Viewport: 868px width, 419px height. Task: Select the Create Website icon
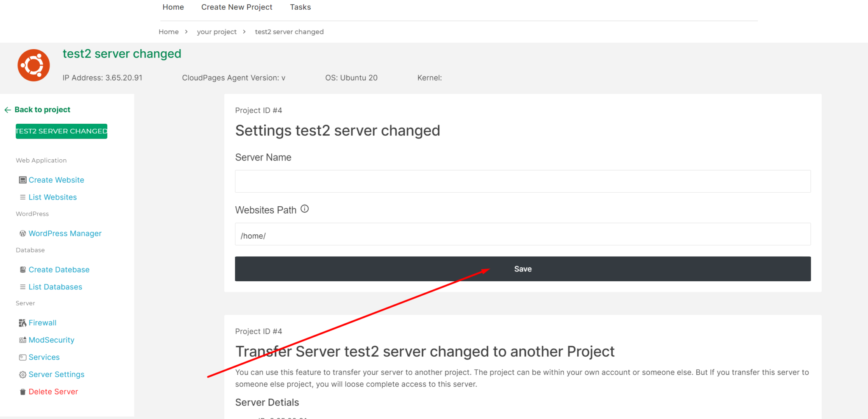coord(23,180)
